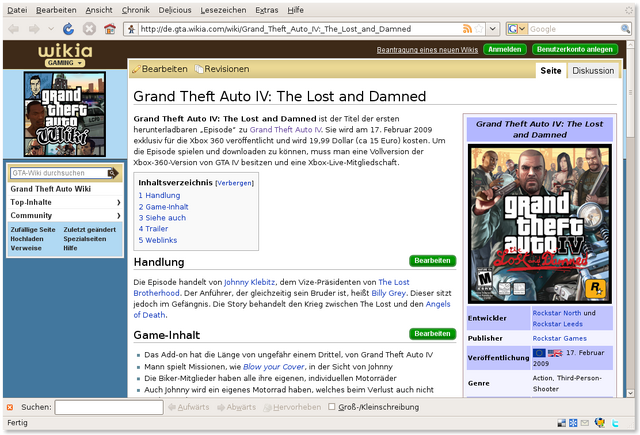Click the game cover art image
This screenshot has height=435, width=640.
(x=540, y=223)
